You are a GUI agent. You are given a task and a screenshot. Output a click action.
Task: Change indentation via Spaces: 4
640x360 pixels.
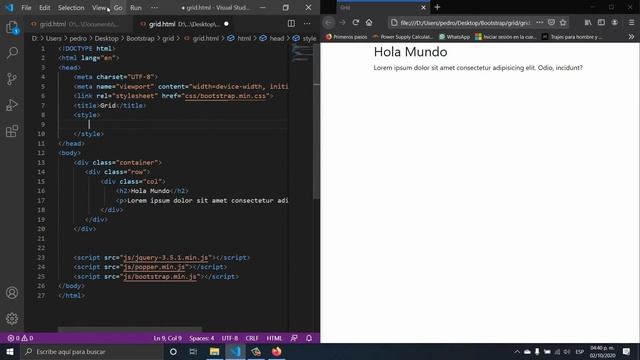(202, 338)
